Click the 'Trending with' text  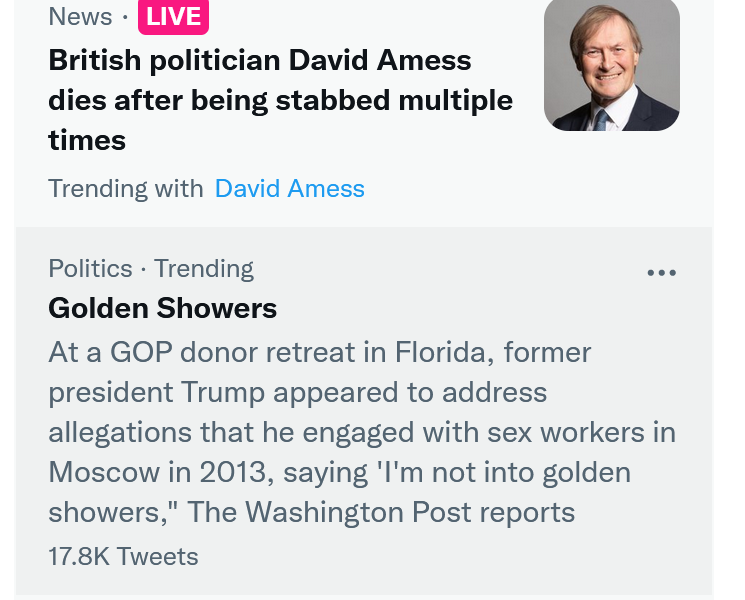coord(125,188)
